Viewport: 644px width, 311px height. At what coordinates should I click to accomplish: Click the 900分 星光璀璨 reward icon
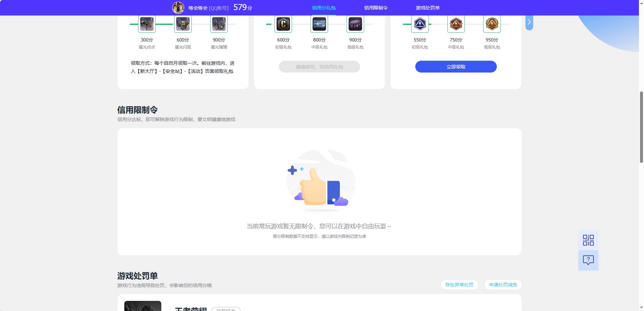coord(219,24)
